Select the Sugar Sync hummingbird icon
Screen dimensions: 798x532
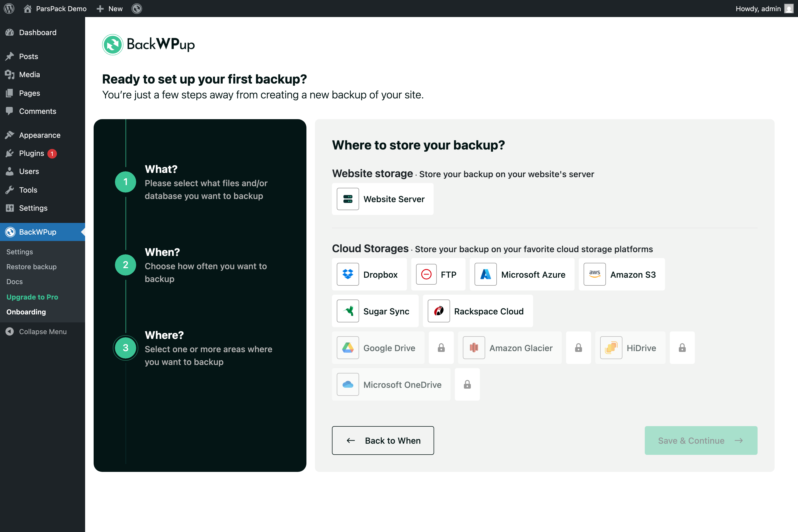click(348, 311)
